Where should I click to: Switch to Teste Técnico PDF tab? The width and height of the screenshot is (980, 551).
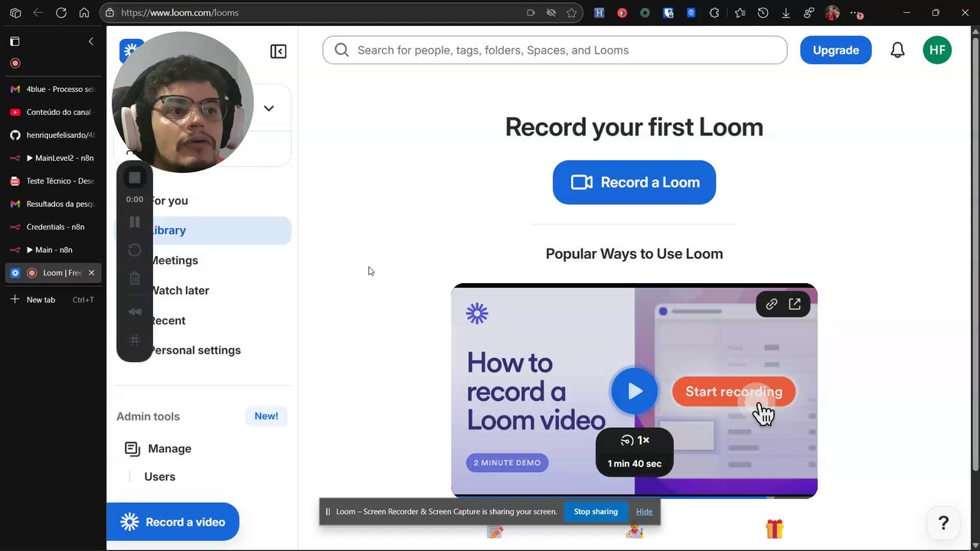[53, 181]
